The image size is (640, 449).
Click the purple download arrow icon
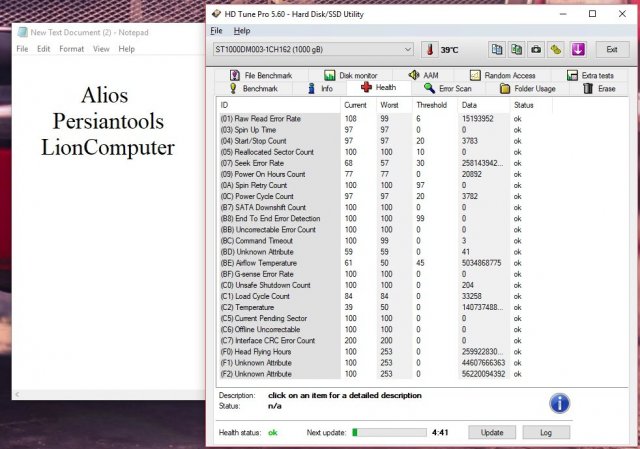(578, 49)
